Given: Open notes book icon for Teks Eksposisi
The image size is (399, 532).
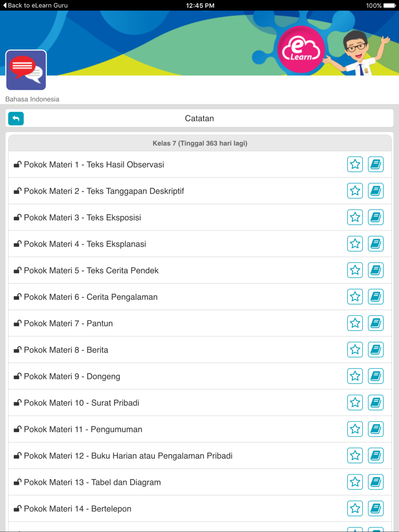Looking at the screenshot, I should tap(375, 217).
